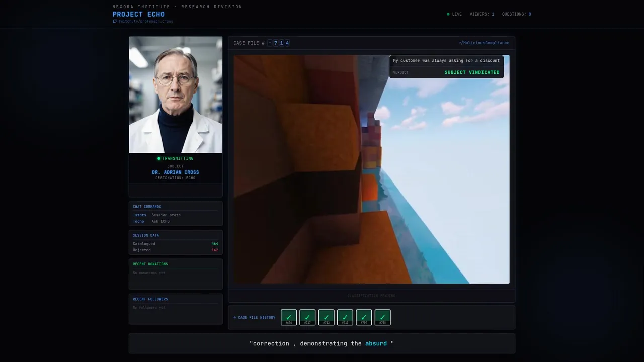
Task: Click the 'No followers yet' message
Action: [149, 307]
